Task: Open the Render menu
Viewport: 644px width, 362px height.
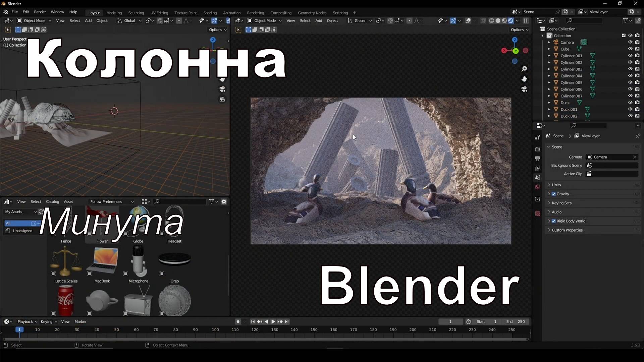Action: click(40, 12)
